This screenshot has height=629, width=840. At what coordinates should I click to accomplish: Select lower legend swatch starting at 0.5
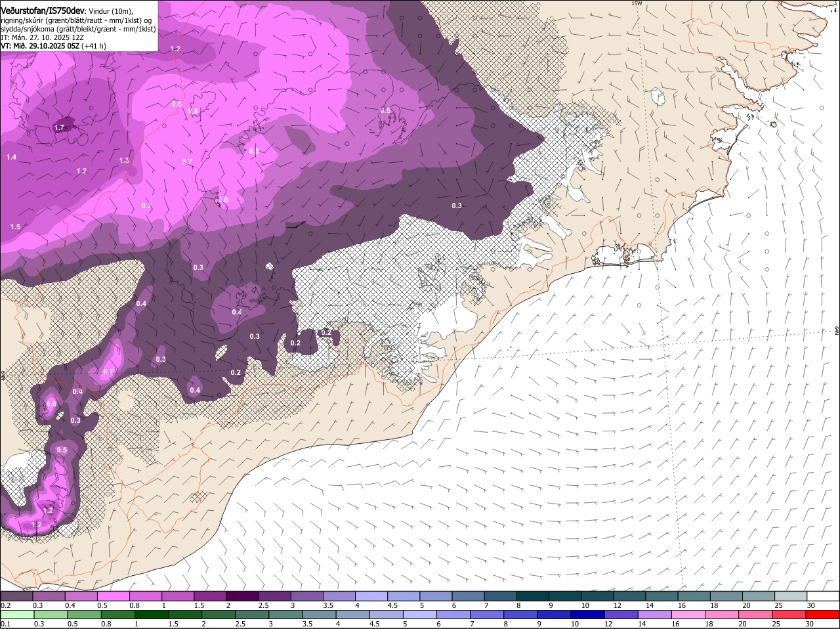coord(83,615)
